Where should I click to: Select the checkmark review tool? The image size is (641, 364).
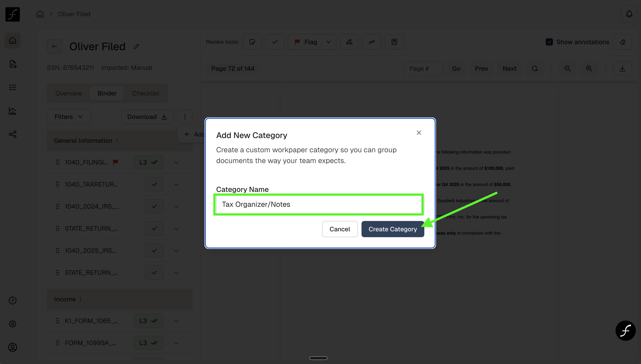pyautogui.click(x=275, y=42)
